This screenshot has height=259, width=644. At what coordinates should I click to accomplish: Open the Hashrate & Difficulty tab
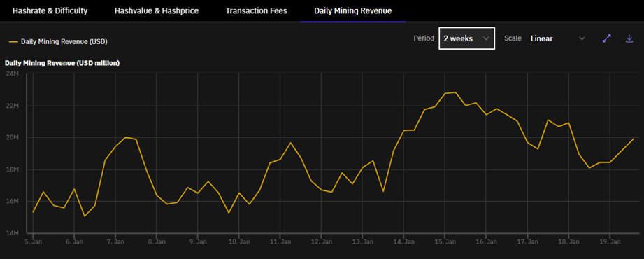click(x=50, y=10)
